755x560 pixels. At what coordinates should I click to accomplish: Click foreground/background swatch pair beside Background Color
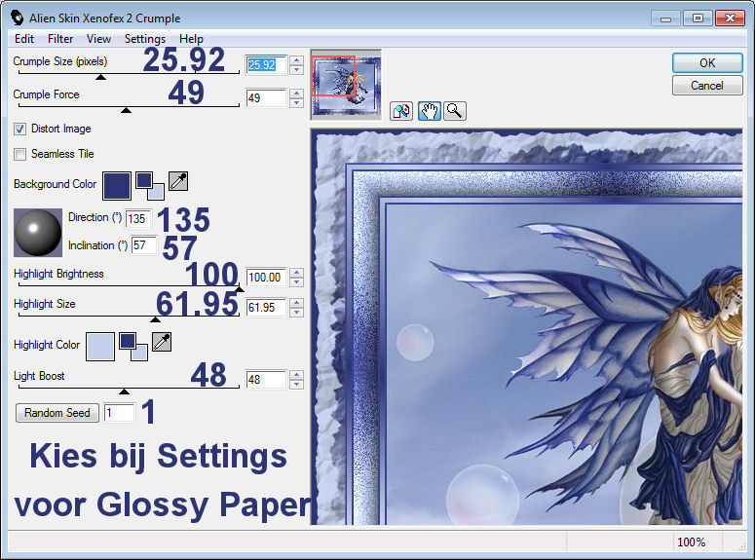point(150,186)
